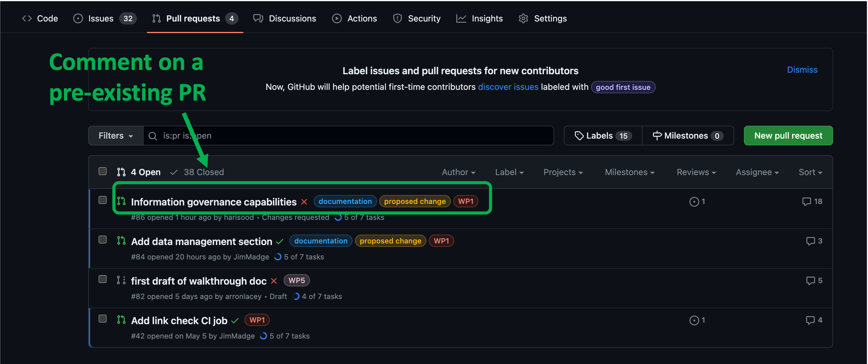The image size is (868, 364).
Task: Click failed-checks X icon on Information governance PR
Action: point(304,202)
